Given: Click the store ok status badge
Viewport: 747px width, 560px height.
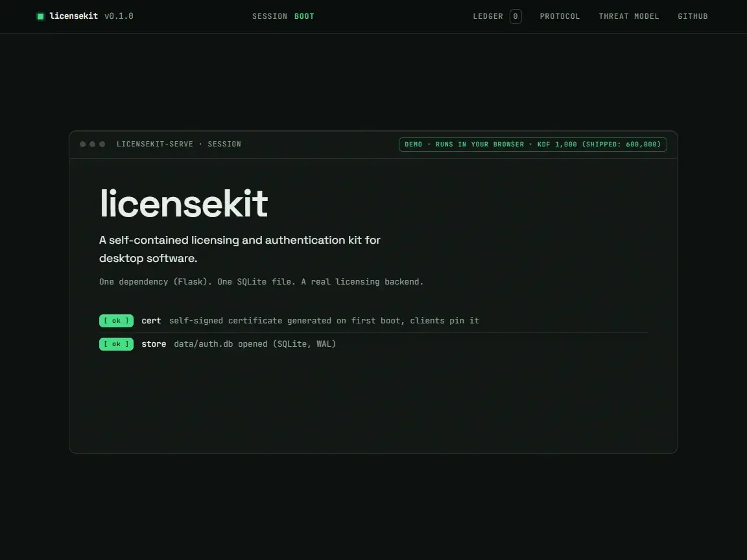Looking at the screenshot, I should pos(116,344).
